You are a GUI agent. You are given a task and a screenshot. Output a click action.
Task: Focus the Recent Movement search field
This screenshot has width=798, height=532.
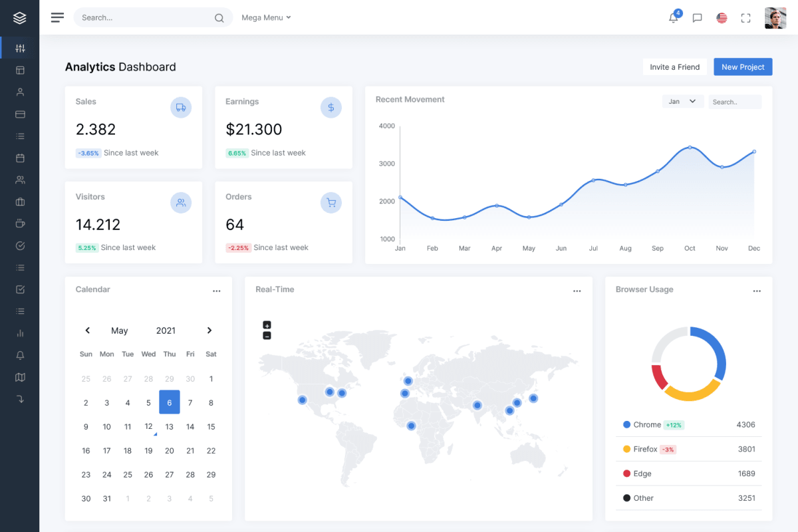click(735, 102)
